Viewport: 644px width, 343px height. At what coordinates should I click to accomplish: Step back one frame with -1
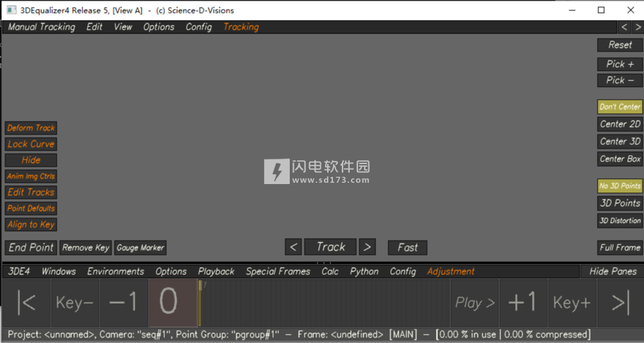point(124,303)
